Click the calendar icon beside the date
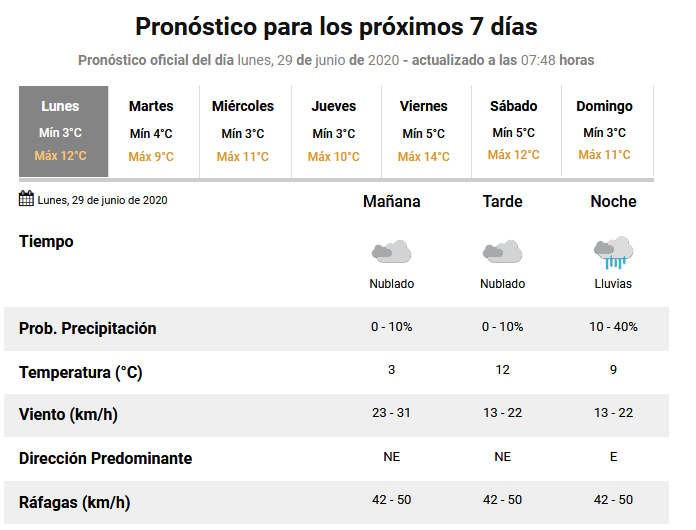The width and height of the screenshot is (696, 530). (x=27, y=198)
